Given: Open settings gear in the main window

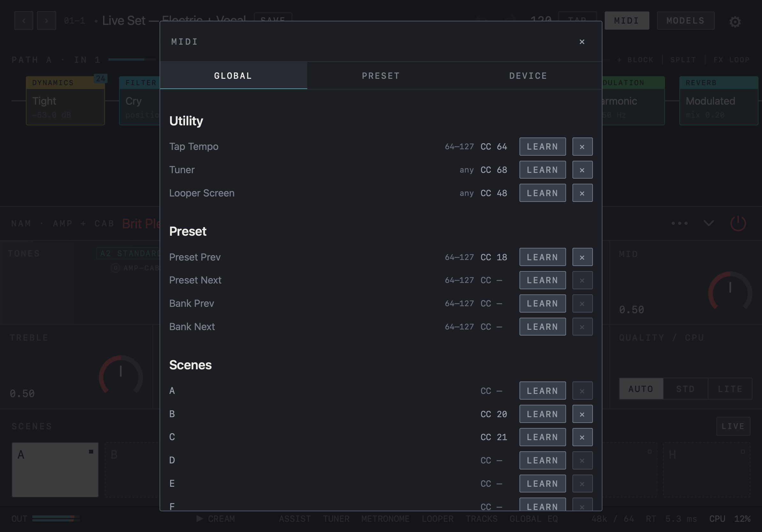Looking at the screenshot, I should (735, 22).
